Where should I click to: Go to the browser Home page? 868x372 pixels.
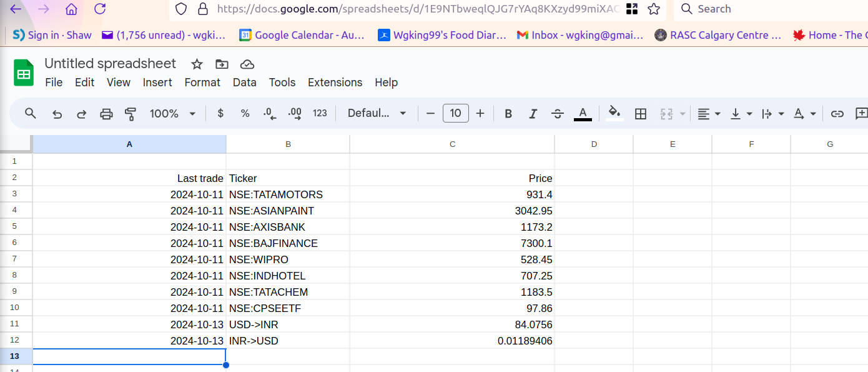tap(71, 9)
